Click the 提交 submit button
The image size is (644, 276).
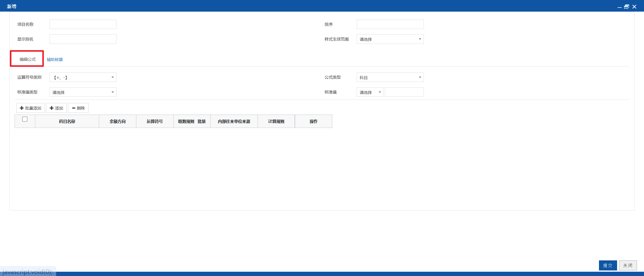click(x=608, y=265)
